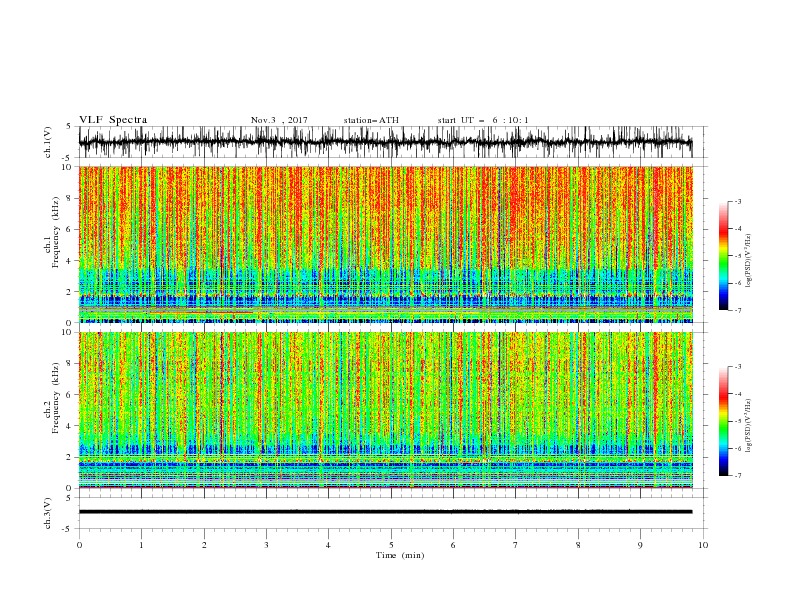Viewport: 792px width, 612px height.
Task: Click the ch.1 voltage waveform plot
Action: point(385,142)
